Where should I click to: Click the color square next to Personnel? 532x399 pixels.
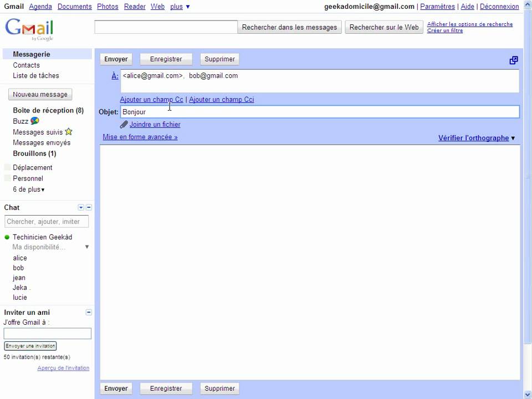[x=7, y=178]
